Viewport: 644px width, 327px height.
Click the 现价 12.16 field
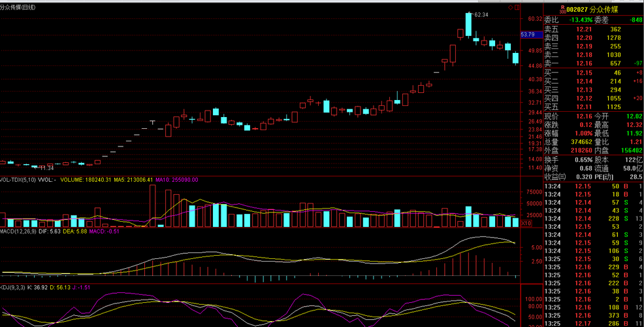568,116
